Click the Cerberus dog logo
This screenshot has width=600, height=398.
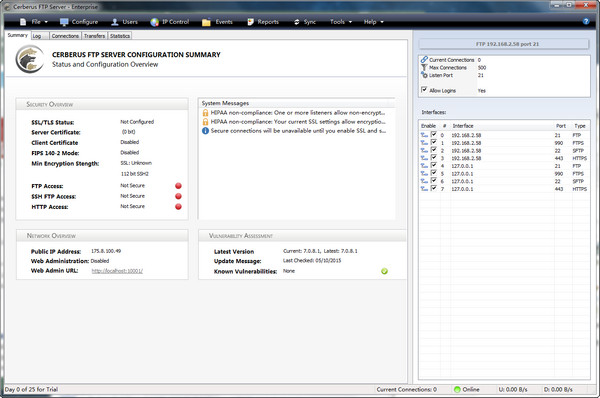pos(30,59)
